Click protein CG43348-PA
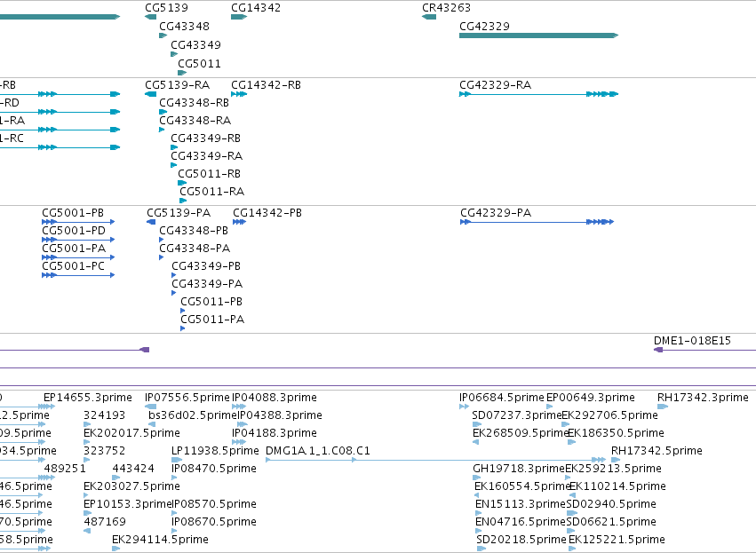The image size is (756, 553). tap(195, 249)
